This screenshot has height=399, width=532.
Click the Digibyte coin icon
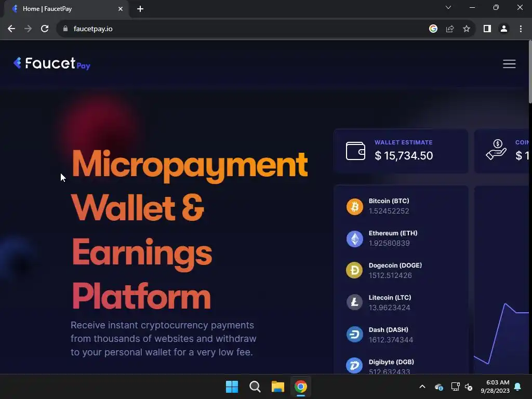point(354,366)
